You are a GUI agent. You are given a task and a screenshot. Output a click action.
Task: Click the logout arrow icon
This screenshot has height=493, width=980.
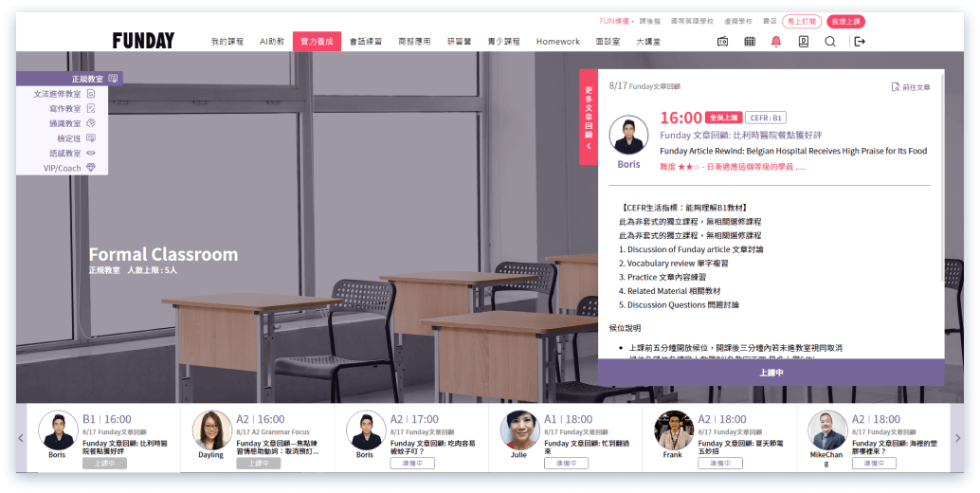(x=859, y=42)
